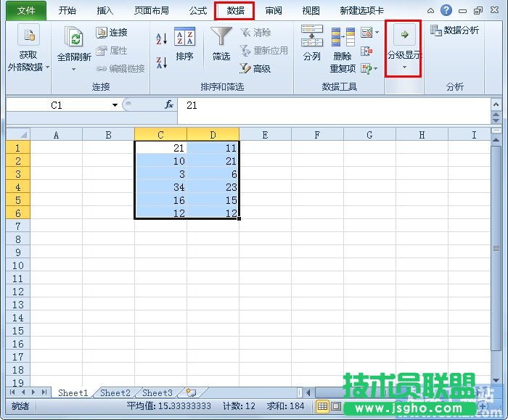Minimize the ribbon with the caret icon

(430, 11)
